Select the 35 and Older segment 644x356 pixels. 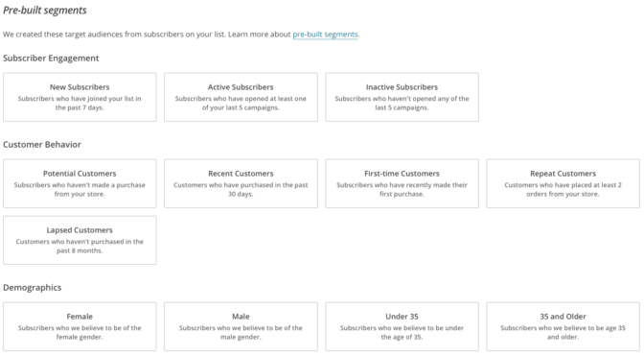(563, 327)
